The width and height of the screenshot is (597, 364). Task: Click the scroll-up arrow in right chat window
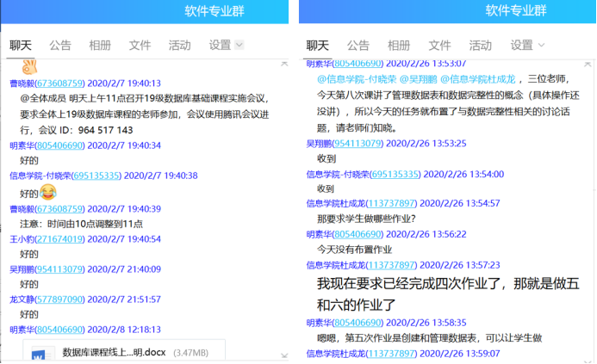coord(588,65)
